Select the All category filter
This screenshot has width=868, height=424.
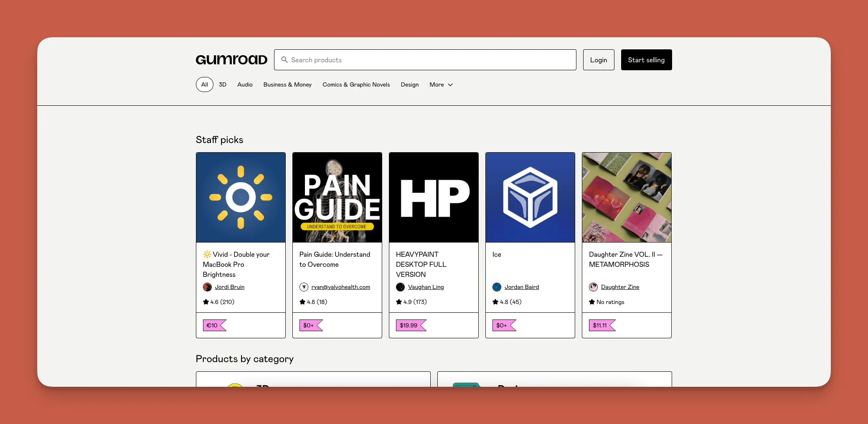coord(204,84)
